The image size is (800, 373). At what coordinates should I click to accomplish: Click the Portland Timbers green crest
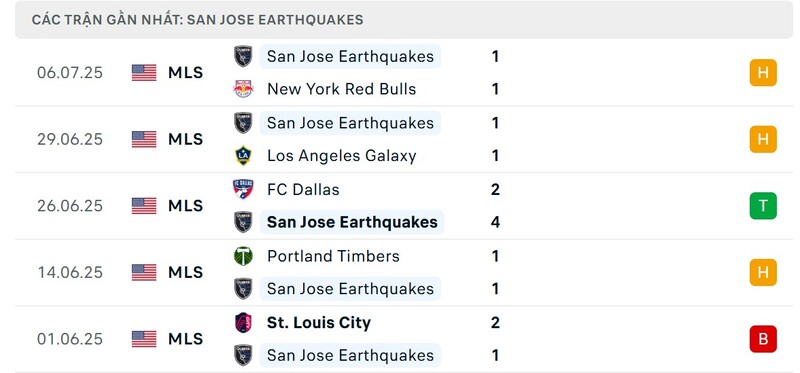(x=243, y=256)
